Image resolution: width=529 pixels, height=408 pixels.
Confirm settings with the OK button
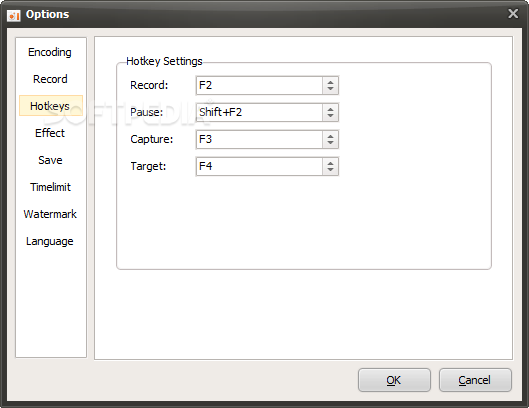(x=394, y=380)
